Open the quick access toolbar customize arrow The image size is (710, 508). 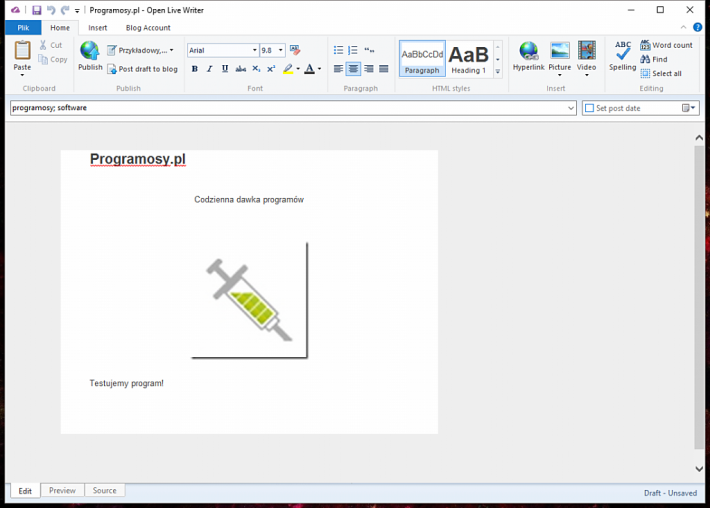click(x=77, y=10)
